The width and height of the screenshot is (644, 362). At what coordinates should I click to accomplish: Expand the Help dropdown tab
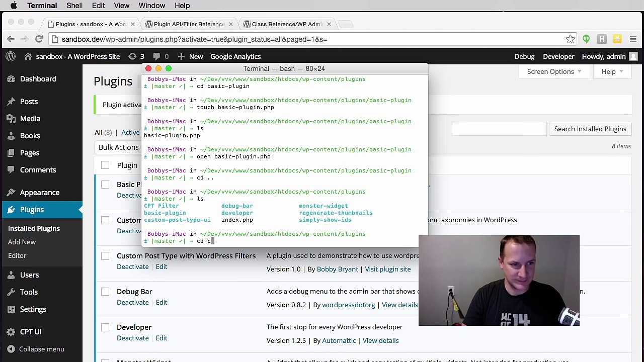pos(612,71)
